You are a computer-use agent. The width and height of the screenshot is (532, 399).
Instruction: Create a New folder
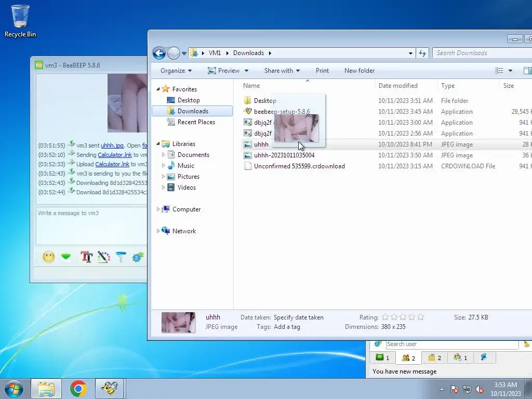pyautogui.click(x=360, y=71)
